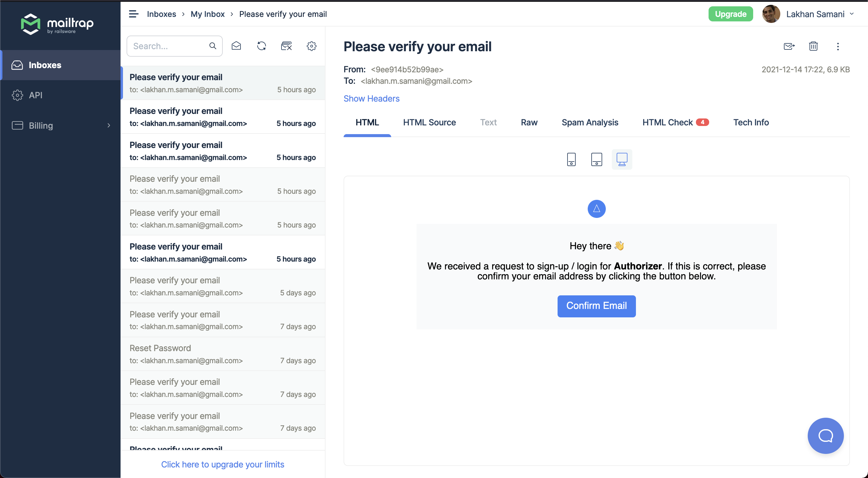Clear all emails from the inbox
Screen dimensions: 868x478
point(286,46)
